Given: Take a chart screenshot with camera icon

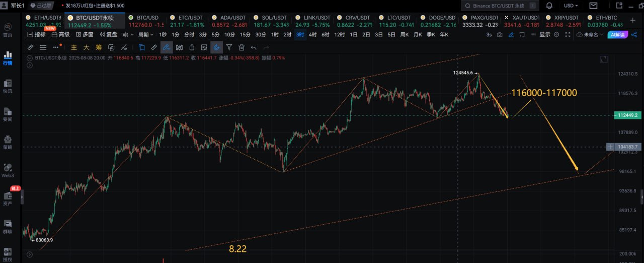Looking at the screenshot, I should coord(500,35).
